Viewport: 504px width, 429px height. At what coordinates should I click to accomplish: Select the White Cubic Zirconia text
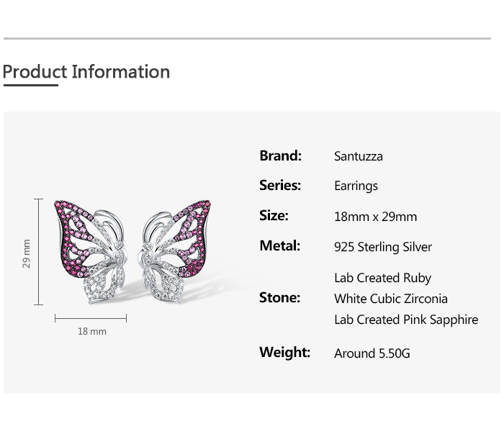391,299
